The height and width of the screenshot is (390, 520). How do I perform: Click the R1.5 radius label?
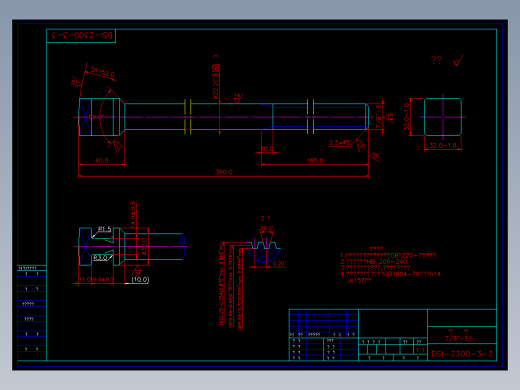[104, 229]
